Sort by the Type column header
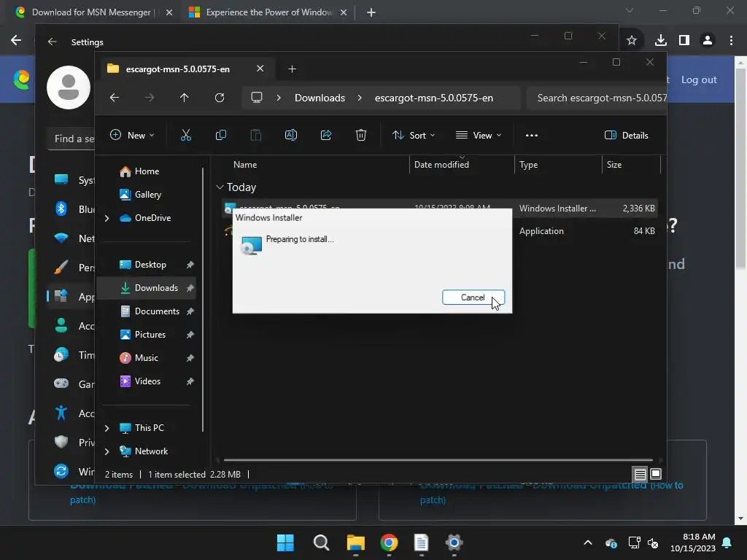The height and width of the screenshot is (560, 747). click(x=558, y=164)
